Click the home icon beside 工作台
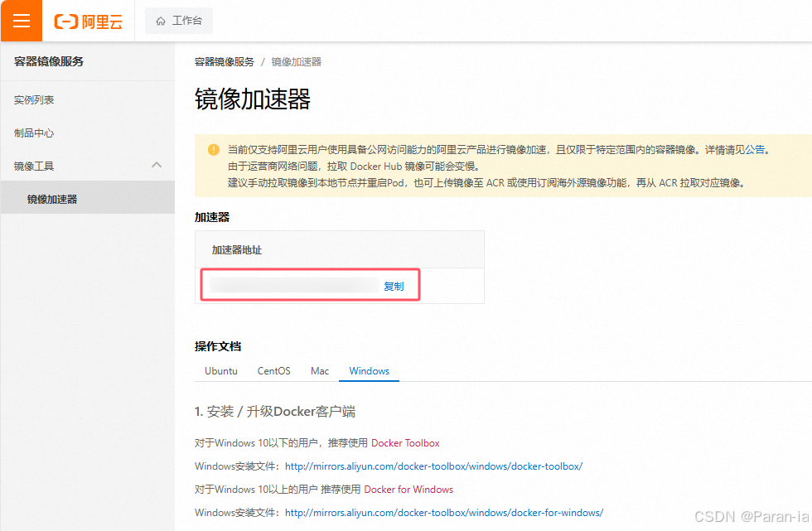The width and height of the screenshot is (812, 531). point(161,22)
